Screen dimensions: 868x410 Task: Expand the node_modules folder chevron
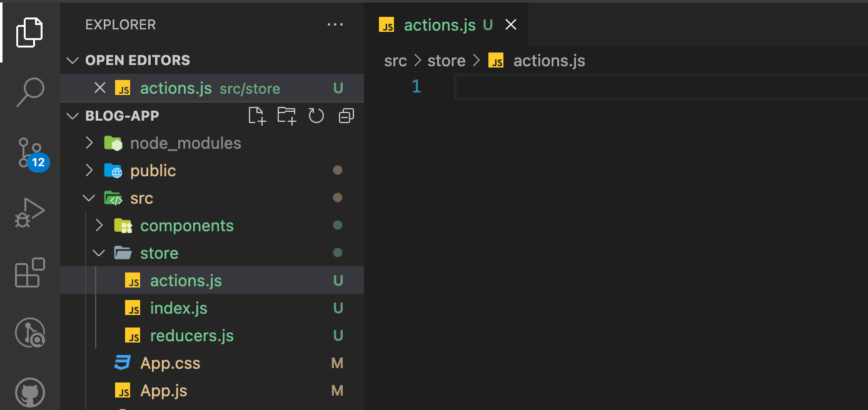[89, 143]
